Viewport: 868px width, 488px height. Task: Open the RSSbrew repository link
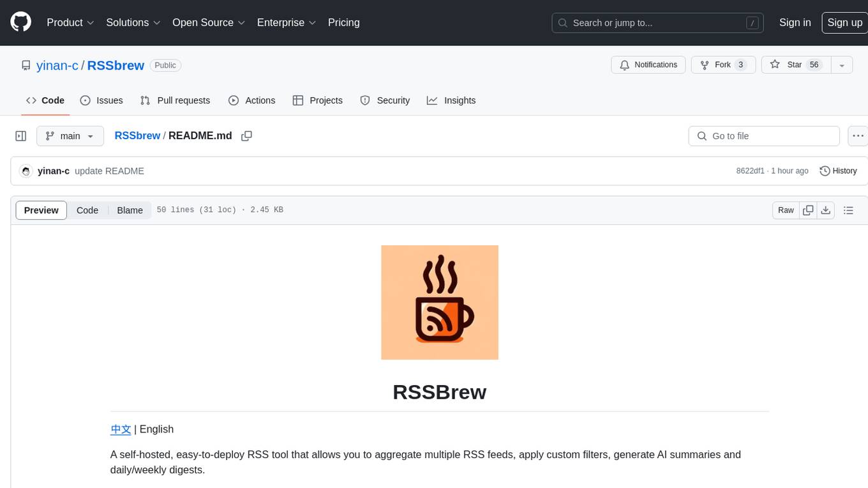[116, 65]
